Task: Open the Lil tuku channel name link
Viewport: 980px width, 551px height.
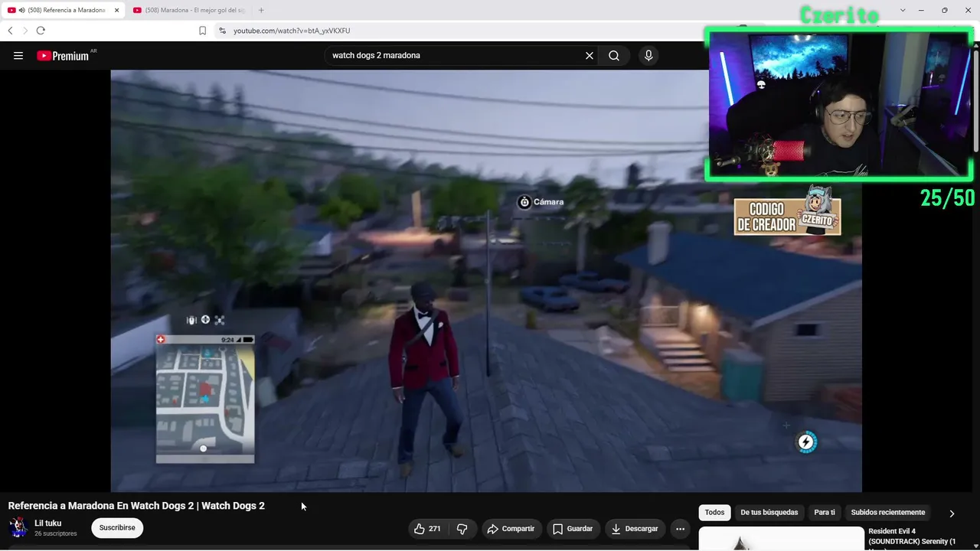Action: pos(48,523)
